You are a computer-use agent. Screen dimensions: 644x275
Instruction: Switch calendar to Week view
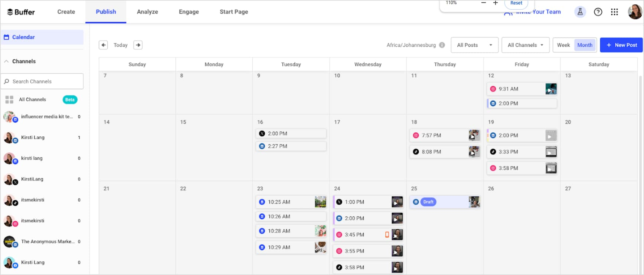(563, 45)
